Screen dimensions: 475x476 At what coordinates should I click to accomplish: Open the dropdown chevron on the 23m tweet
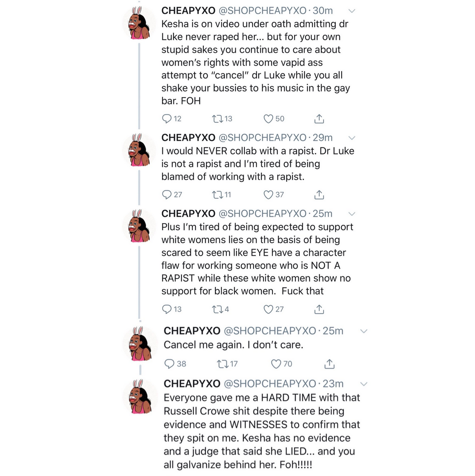(363, 384)
